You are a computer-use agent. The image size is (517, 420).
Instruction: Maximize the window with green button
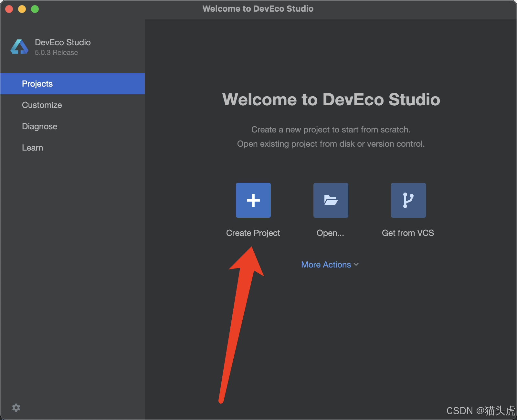click(35, 9)
